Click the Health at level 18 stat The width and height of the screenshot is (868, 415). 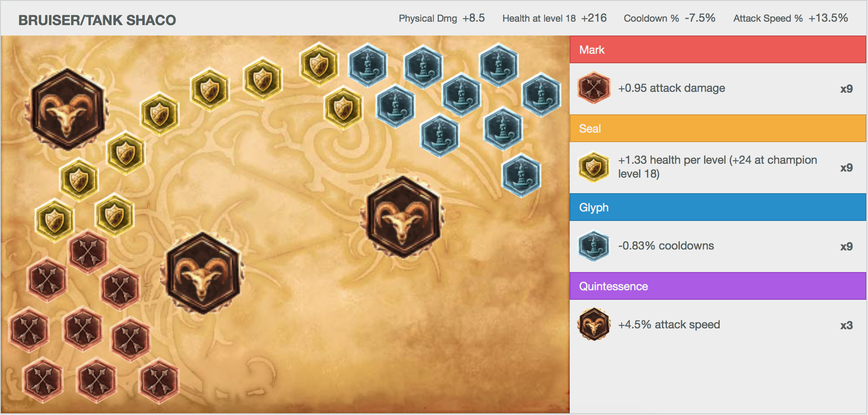tap(555, 18)
